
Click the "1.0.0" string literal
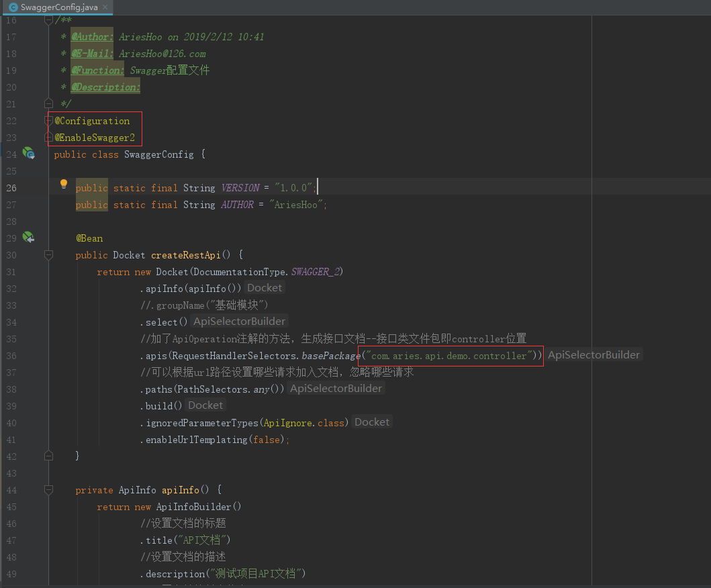point(293,188)
